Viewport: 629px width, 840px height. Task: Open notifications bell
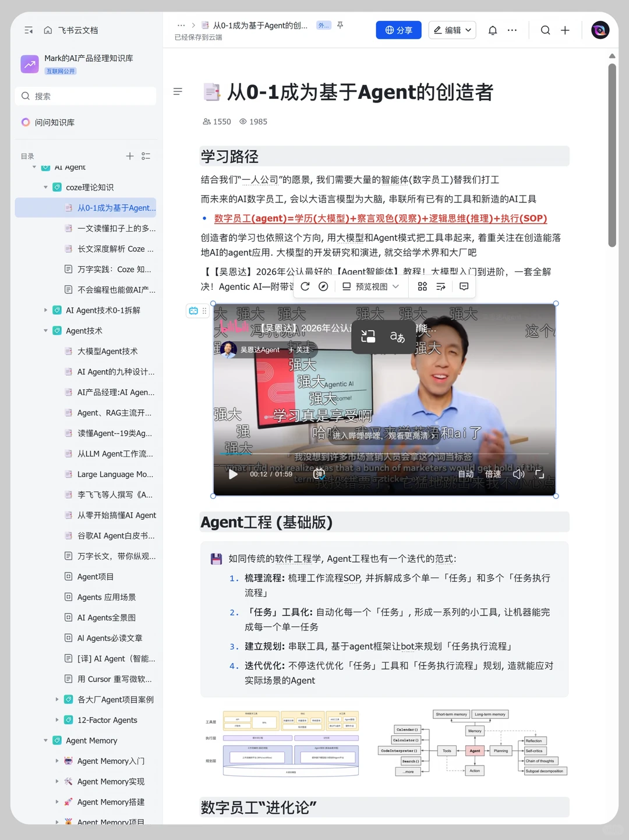pos(493,30)
